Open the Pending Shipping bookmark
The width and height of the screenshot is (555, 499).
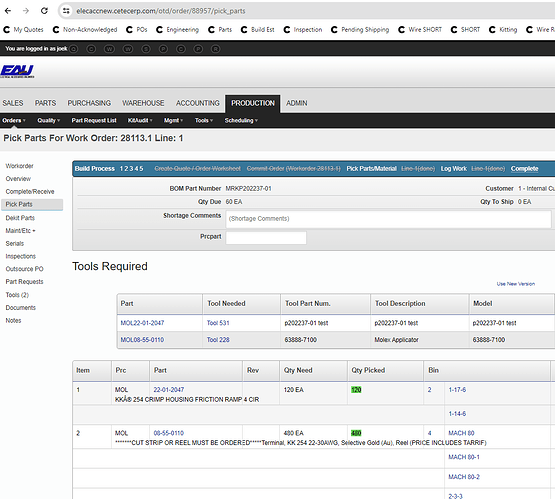click(360, 30)
